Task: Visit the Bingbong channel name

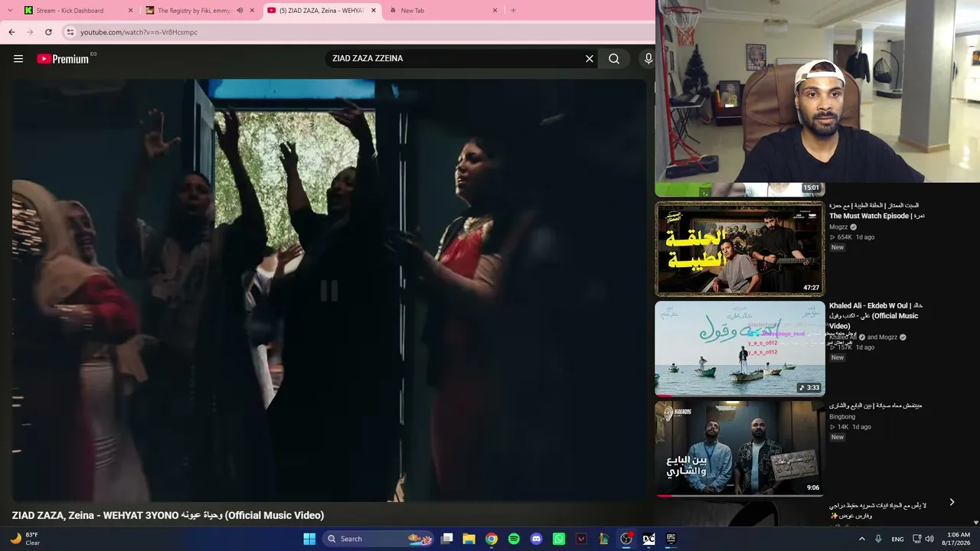Action: [842, 417]
